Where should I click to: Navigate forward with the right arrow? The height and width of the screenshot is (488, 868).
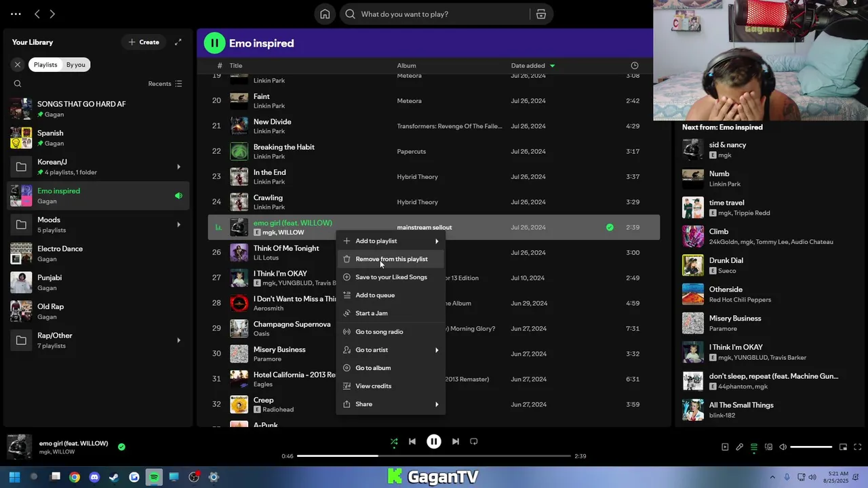(x=52, y=14)
